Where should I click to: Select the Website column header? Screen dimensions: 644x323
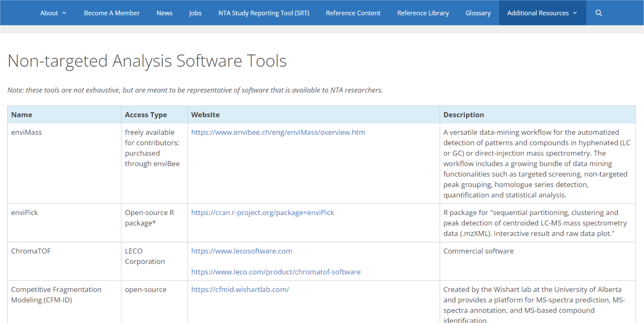click(314, 115)
